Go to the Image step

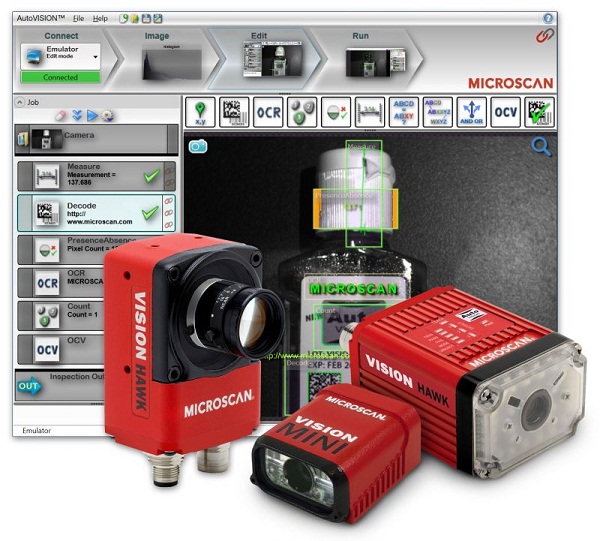[x=157, y=36]
